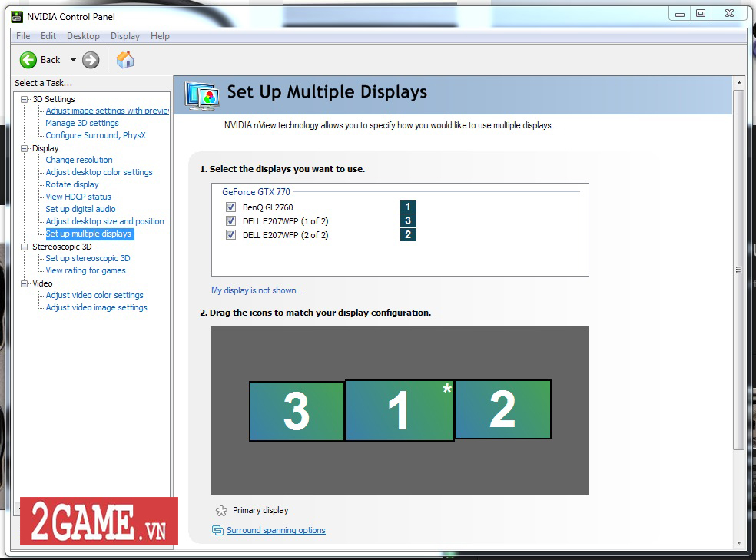Open Surround spanning options link

tap(277, 530)
